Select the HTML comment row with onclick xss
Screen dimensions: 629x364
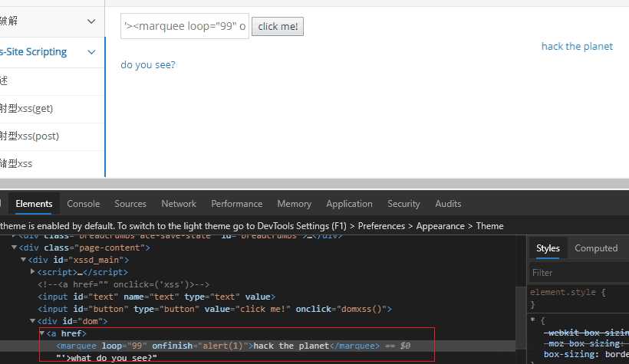tap(123, 284)
